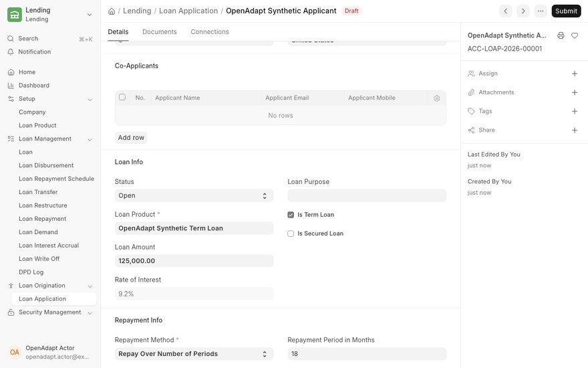Open Dashboard chart icon item
Viewport: 588px width, 368px height.
(11, 86)
